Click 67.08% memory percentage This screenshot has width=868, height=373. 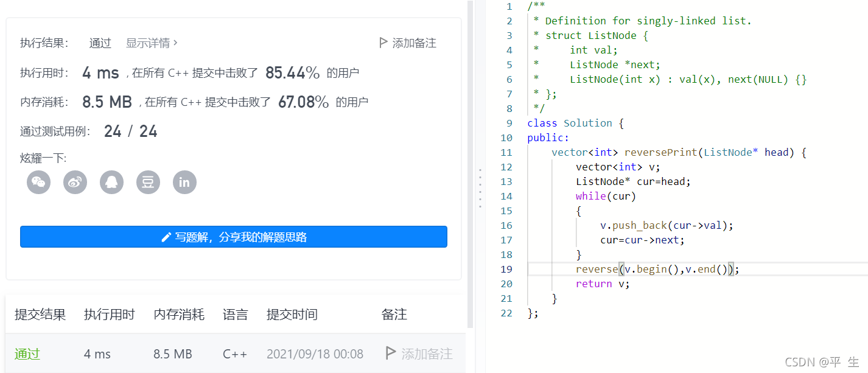click(x=304, y=102)
